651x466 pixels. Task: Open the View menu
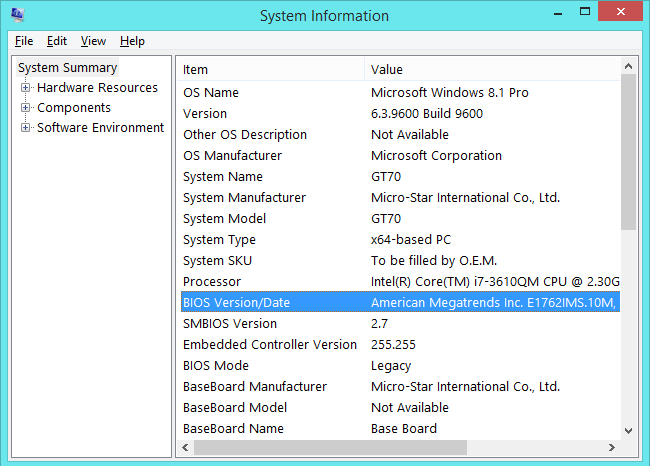click(93, 41)
